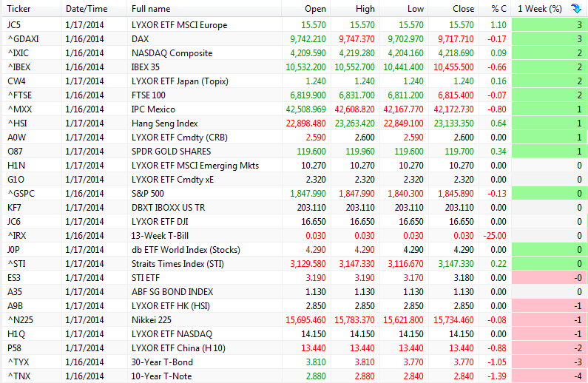Sort by the Ticker column header
The image size is (588, 383).
(x=20, y=8)
